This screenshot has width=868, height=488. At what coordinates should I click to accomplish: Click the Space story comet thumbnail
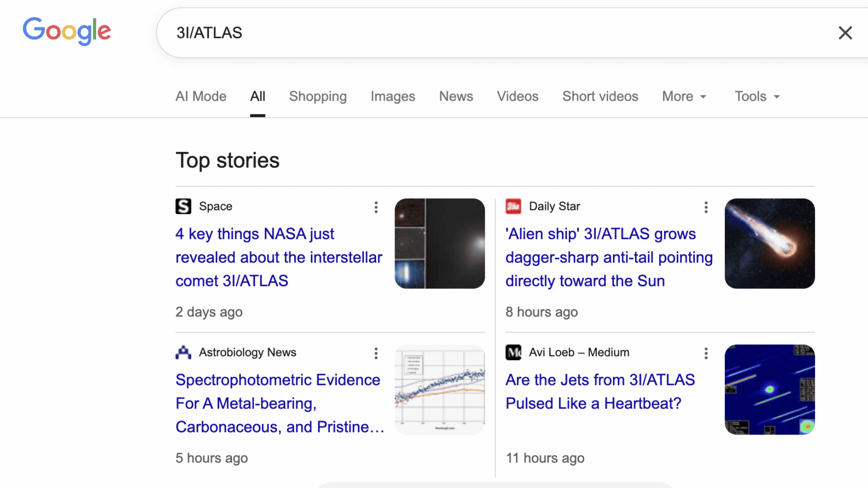point(439,244)
